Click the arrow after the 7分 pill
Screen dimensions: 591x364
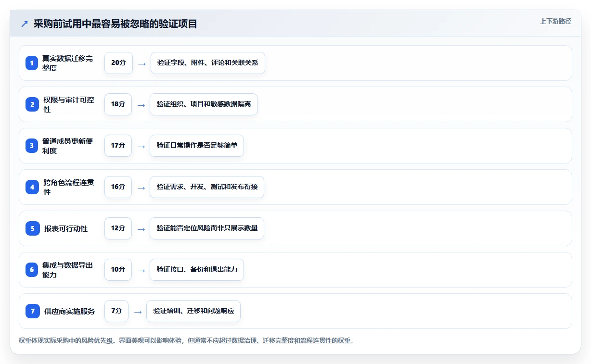tap(138, 312)
